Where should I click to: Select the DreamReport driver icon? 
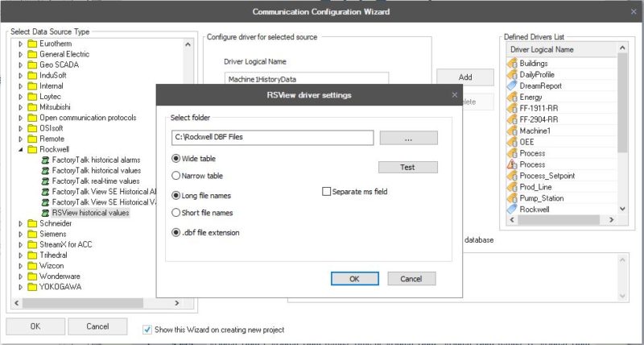[x=513, y=85]
